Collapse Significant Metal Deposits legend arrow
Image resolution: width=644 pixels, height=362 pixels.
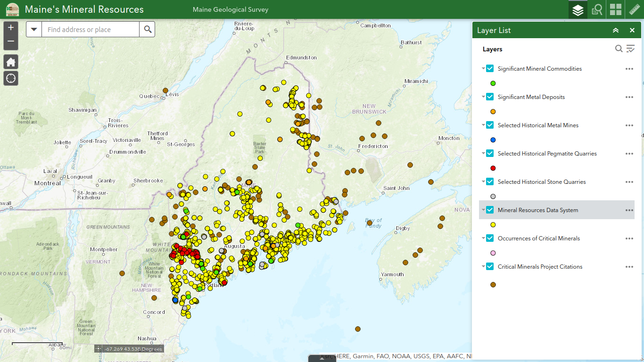[483, 97]
